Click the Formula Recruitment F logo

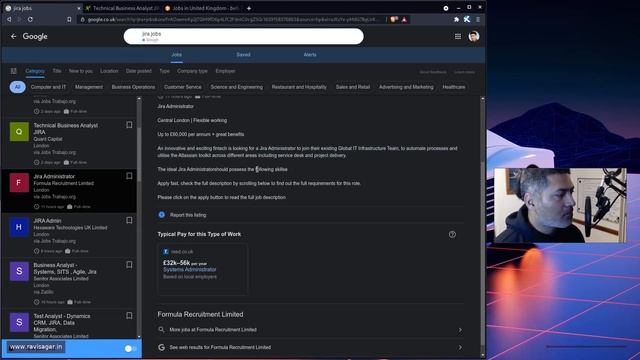(x=19, y=182)
